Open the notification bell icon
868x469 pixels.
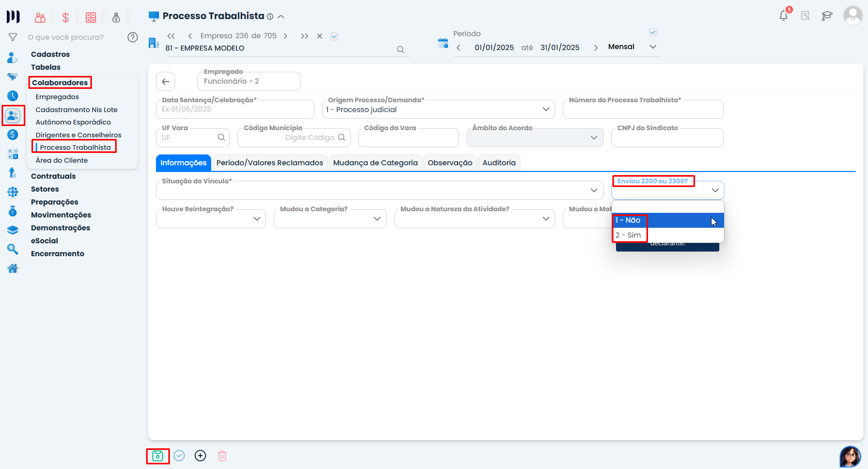pos(783,15)
